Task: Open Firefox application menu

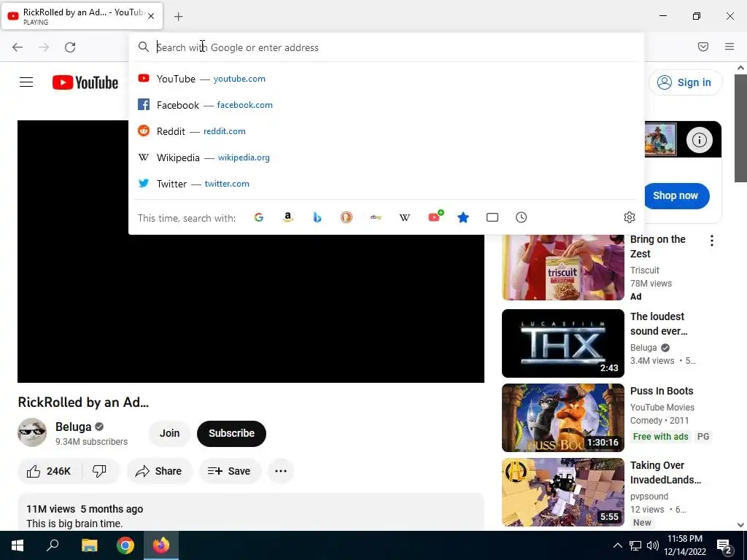Action: tap(729, 47)
